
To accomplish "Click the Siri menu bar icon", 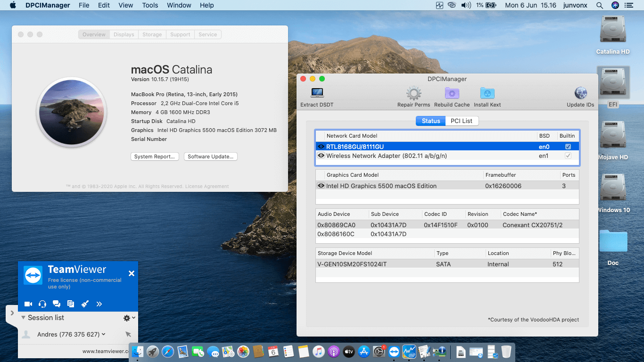I will (x=615, y=5).
